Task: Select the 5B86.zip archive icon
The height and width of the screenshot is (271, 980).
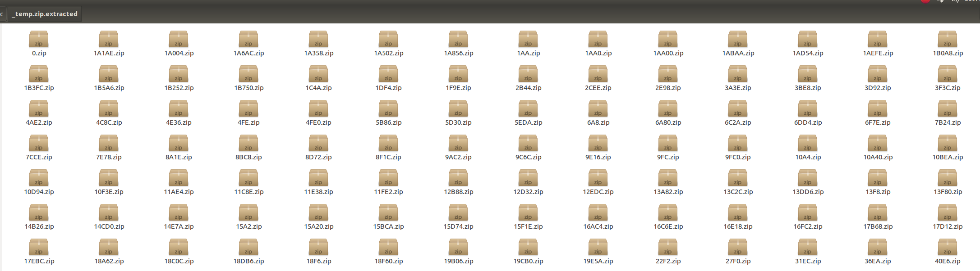Action: (x=388, y=108)
